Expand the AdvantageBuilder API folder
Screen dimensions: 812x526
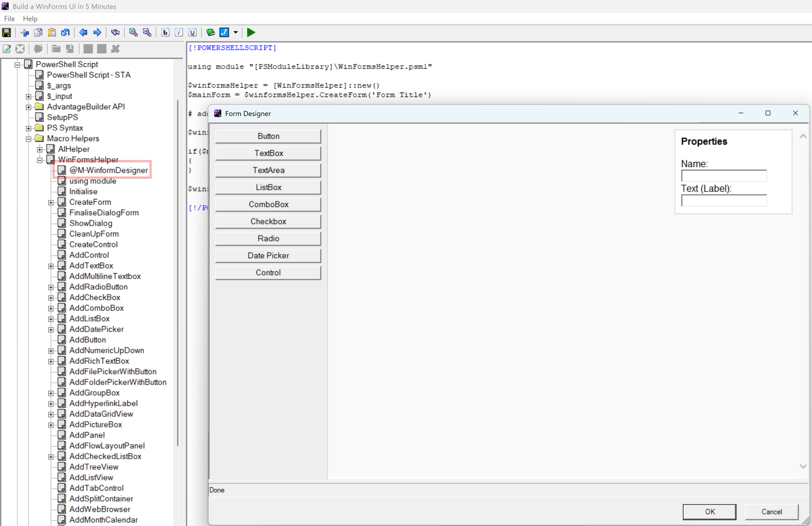pos(29,107)
